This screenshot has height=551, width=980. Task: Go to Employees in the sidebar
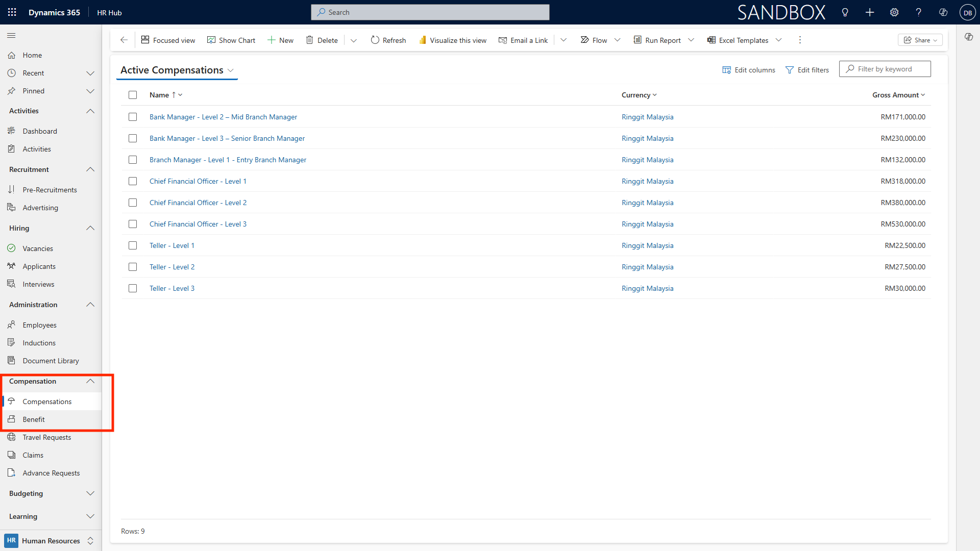pyautogui.click(x=39, y=325)
